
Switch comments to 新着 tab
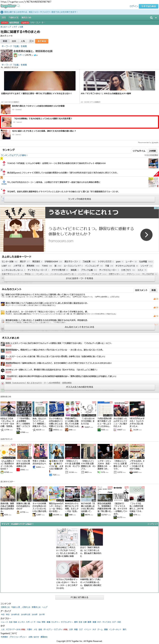point(154,290)
